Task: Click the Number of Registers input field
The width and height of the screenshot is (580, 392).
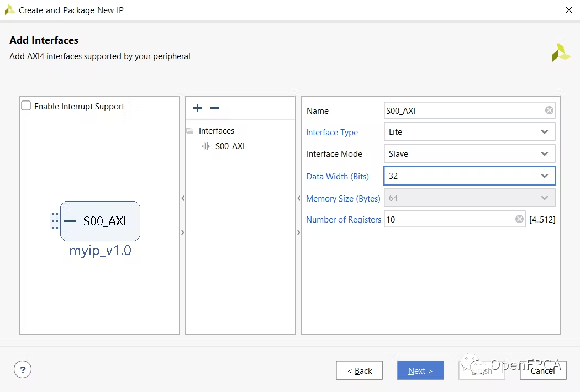Action: [449, 219]
